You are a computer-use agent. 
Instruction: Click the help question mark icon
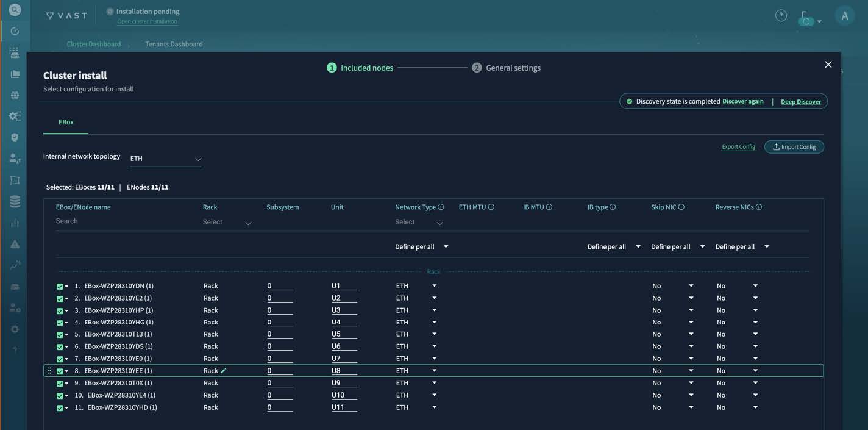tap(781, 16)
